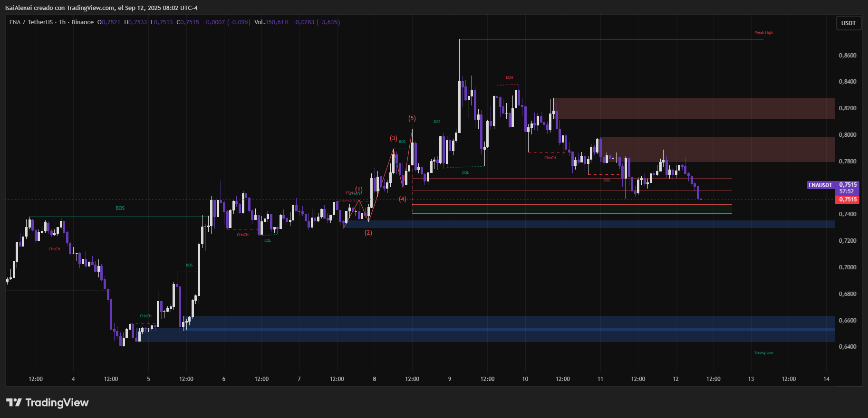This screenshot has height=418, width=868.
Task: Click the large blue demand zone box
Action: click(x=475, y=329)
